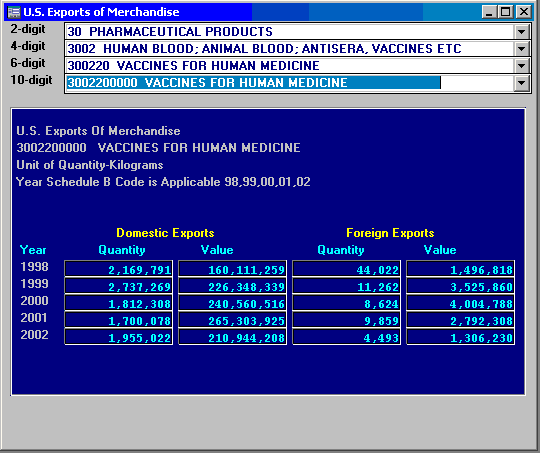Click 2000 foreign quantity 8,624

[346, 303]
